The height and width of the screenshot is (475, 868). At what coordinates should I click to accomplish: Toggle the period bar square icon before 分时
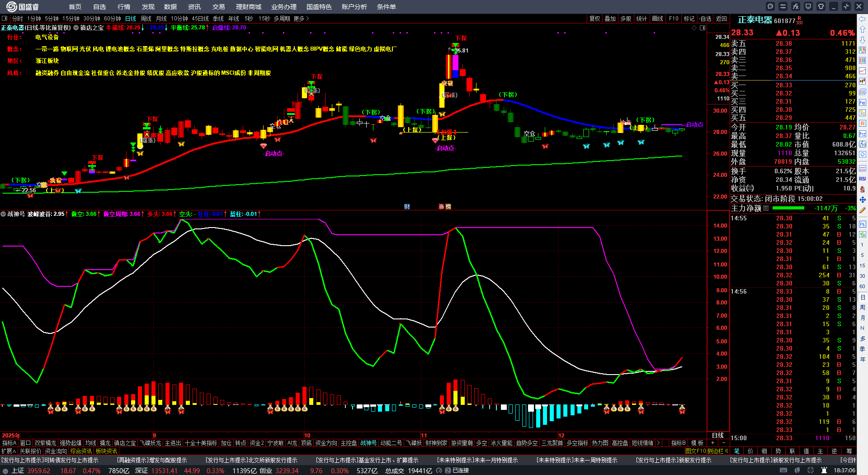(5, 19)
